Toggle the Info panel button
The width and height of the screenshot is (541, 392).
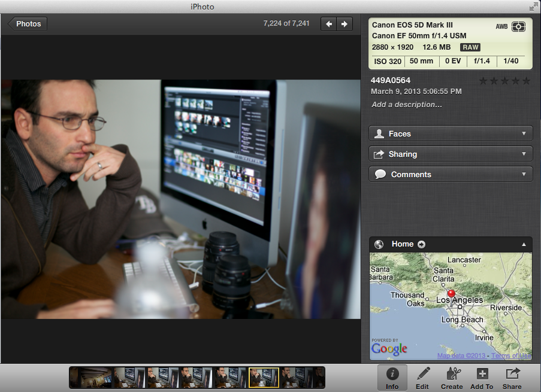tap(392, 378)
